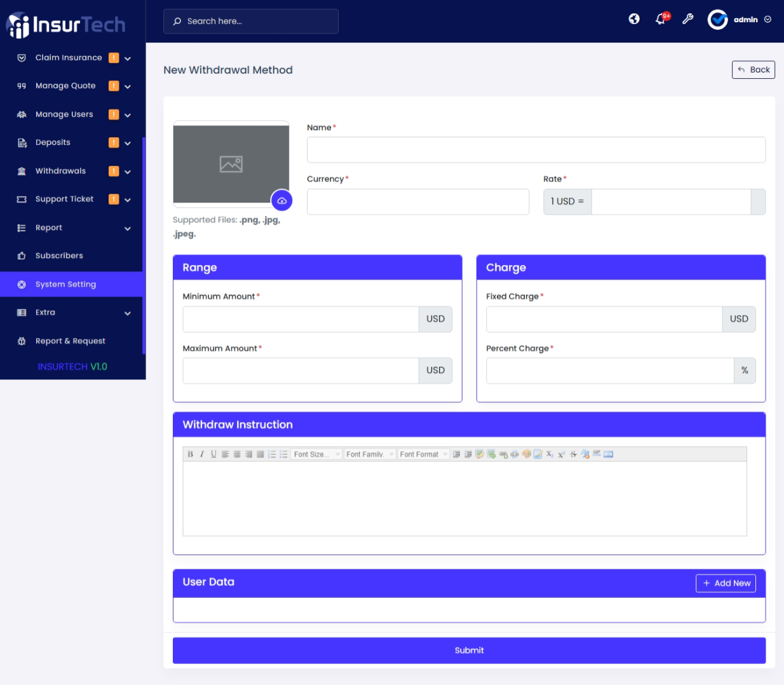This screenshot has height=685, width=784.
Task: Go back with the Back button
Action: coord(753,70)
